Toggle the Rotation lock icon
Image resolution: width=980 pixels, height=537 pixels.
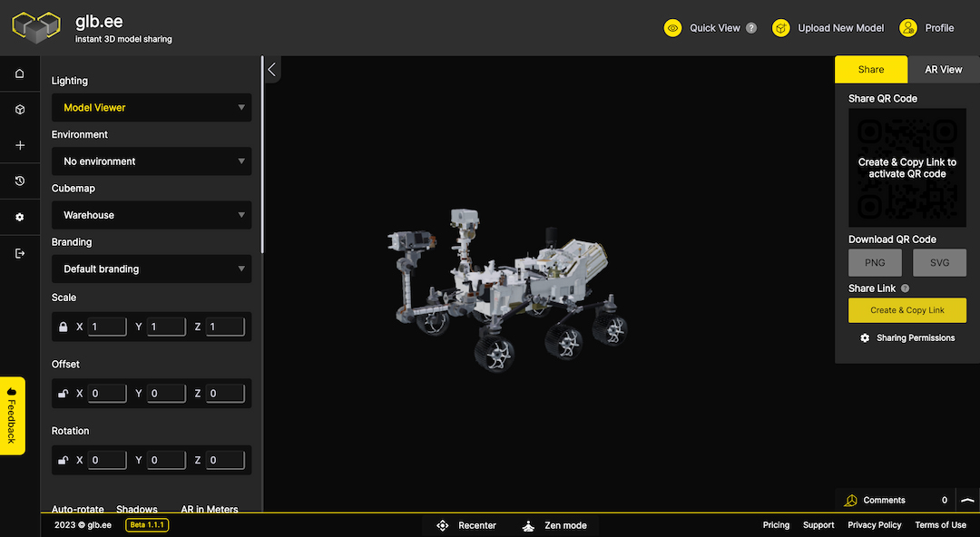coord(64,461)
